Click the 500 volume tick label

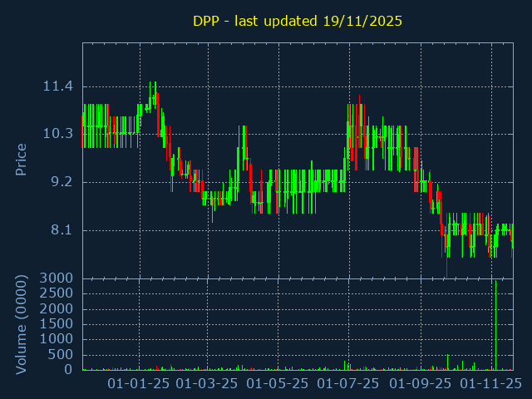pyautogui.click(x=62, y=355)
